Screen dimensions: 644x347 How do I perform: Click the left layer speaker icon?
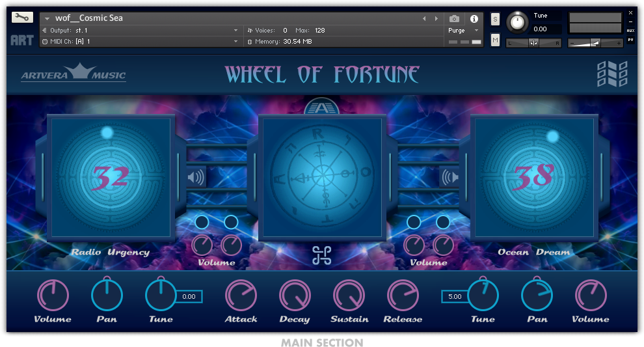click(196, 176)
